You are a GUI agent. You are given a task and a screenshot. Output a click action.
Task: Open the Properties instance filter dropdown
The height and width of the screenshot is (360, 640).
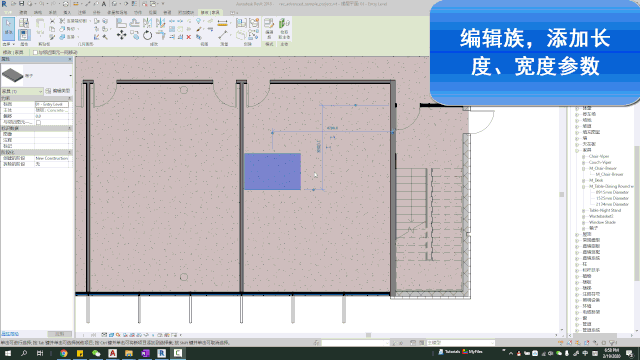(22, 91)
